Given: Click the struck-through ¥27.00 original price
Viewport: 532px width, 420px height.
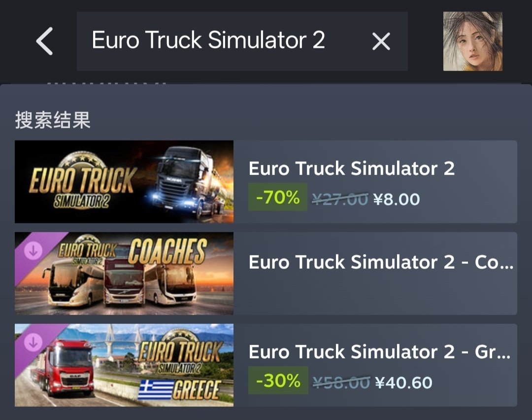Looking at the screenshot, I should [340, 199].
